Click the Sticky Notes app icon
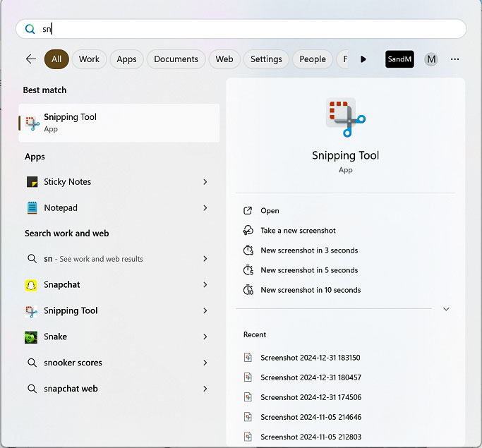Viewport: 482px width, 448px height. click(x=32, y=182)
